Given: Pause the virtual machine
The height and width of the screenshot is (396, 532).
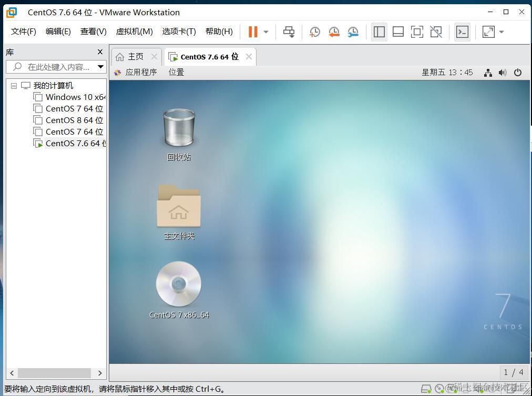Looking at the screenshot, I should (253, 32).
